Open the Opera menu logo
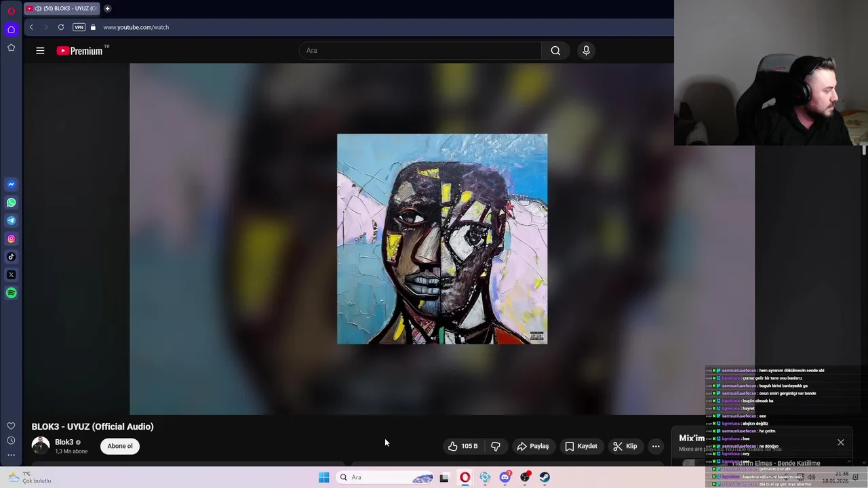 tap(11, 11)
